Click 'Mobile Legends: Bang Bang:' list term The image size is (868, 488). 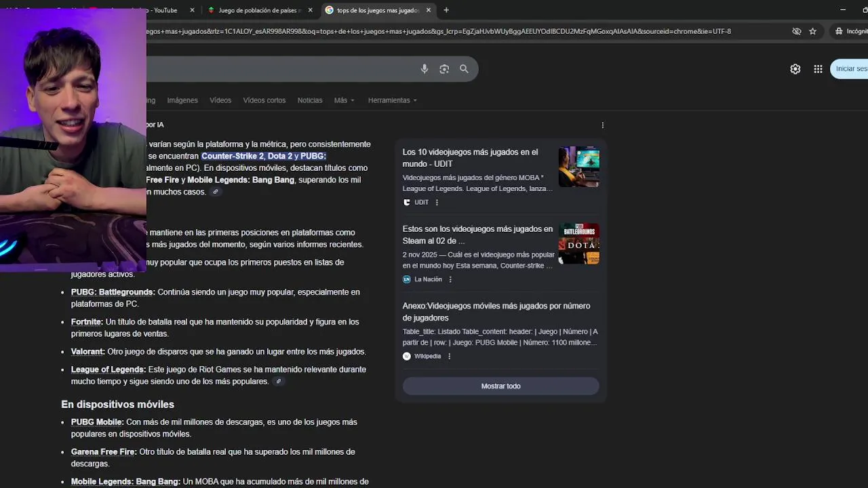[x=125, y=482]
